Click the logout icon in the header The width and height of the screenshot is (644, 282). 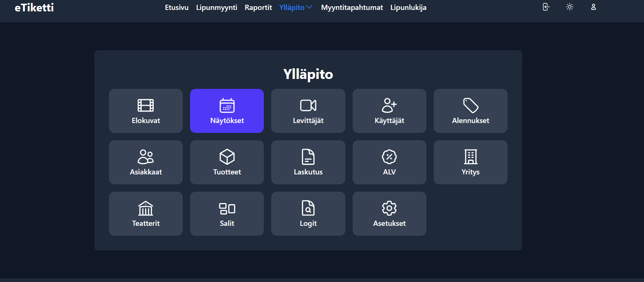tap(546, 7)
